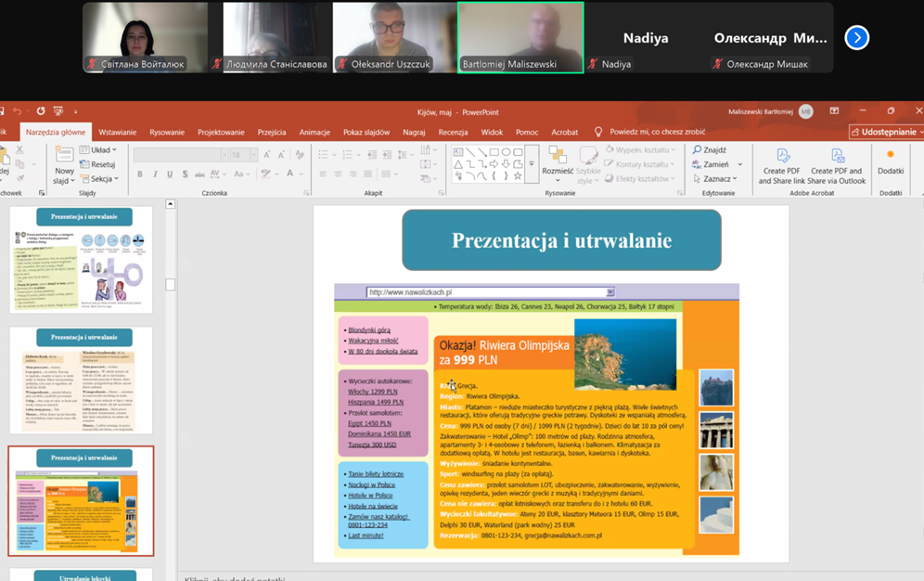Open the Przejścia tab

click(272, 132)
